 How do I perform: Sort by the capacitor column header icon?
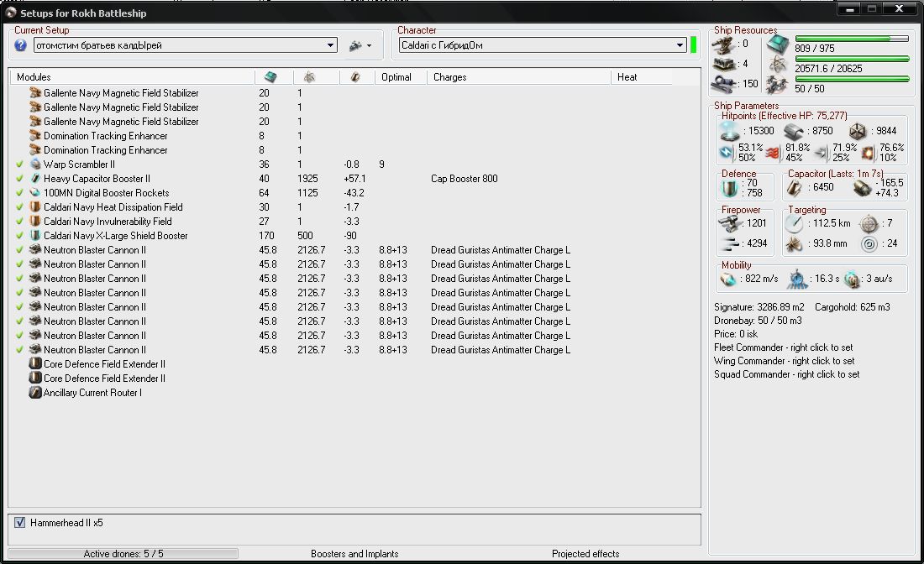click(x=354, y=77)
